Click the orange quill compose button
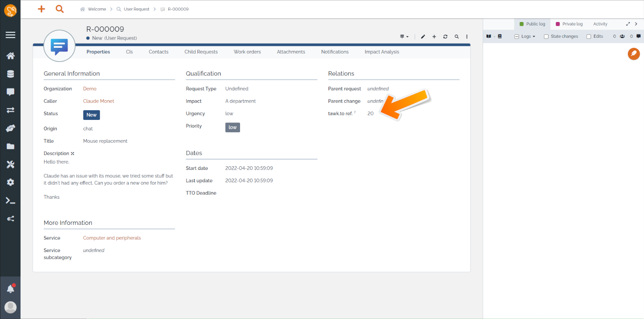Screen dimensions: 644x319 pos(634,54)
